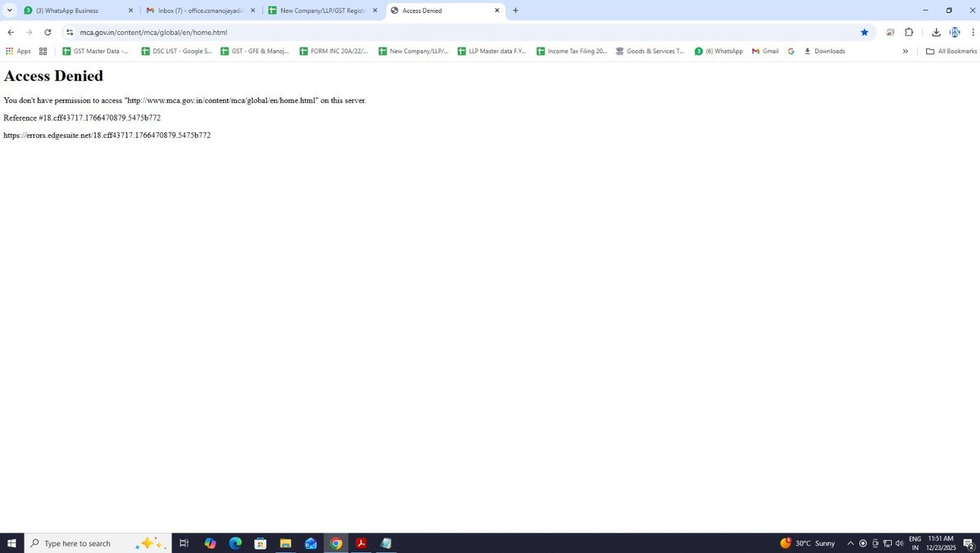Open clock showing 11:51 AM
The image size is (980, 553).
[941, 543]
